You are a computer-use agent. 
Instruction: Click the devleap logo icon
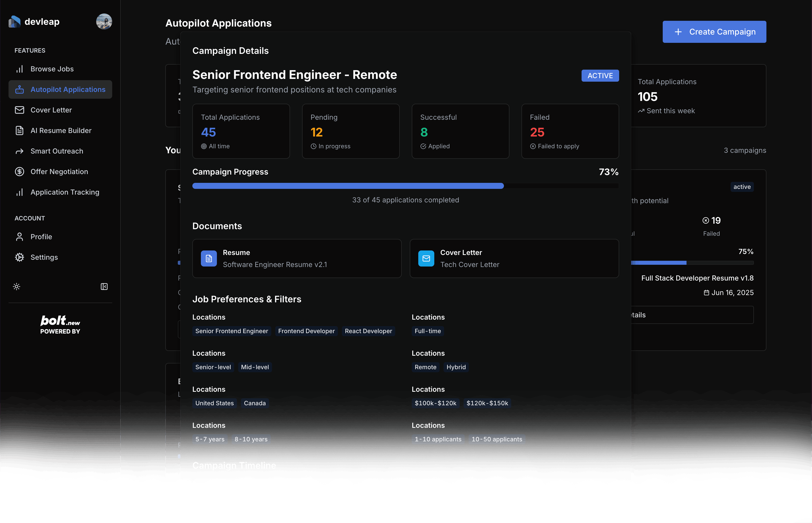tap(15, 22)
